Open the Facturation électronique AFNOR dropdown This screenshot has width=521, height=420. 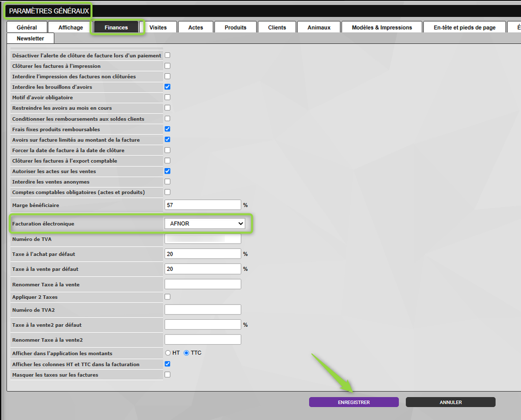(205, 223)
